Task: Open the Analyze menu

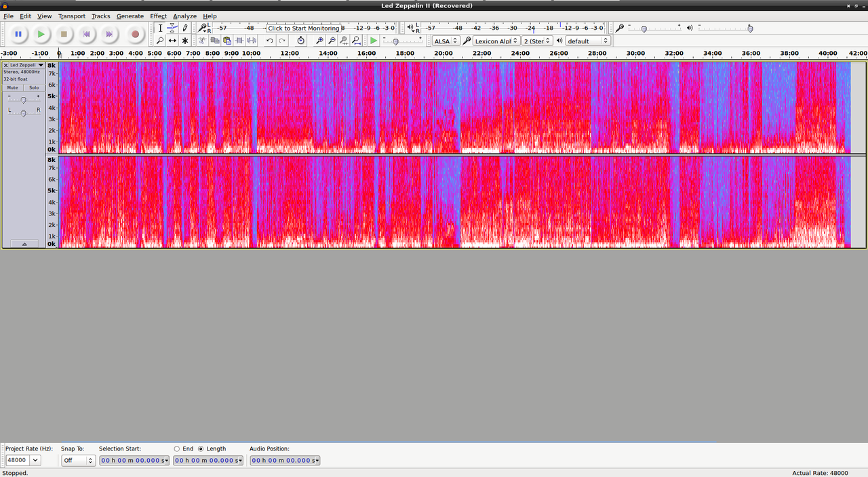Action: [184, 16]
